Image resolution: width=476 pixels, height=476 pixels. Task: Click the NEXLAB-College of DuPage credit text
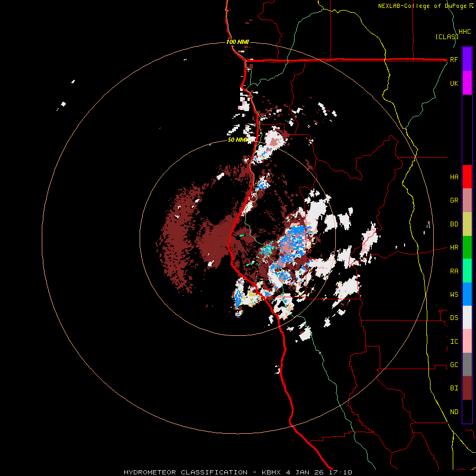[422, 6]
